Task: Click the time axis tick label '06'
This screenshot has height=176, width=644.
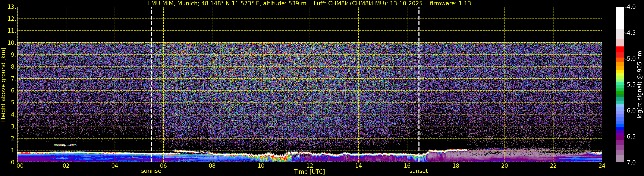Action: point(163,166)
